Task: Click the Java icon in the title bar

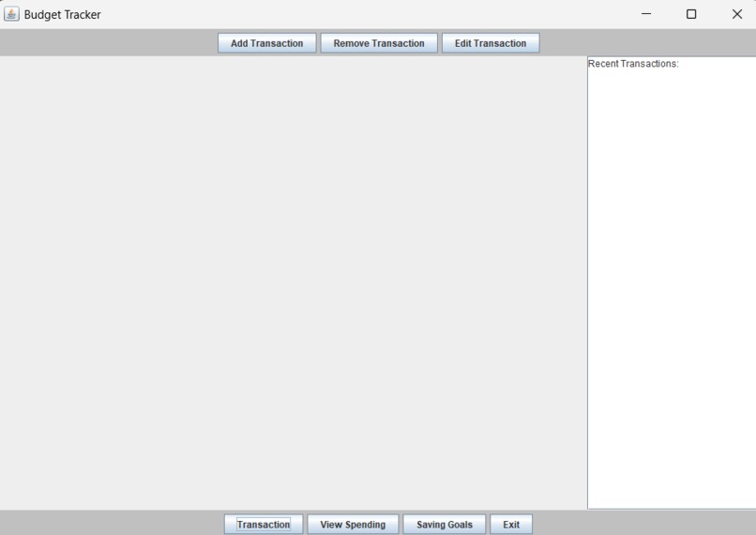Action: pos(11,14)
